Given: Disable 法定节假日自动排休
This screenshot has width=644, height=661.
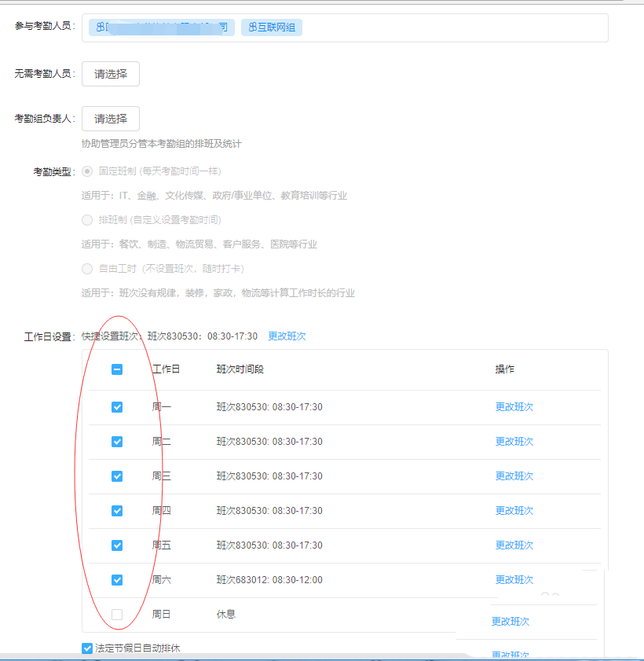Looking at the screenshot, I should click(86, 648).
